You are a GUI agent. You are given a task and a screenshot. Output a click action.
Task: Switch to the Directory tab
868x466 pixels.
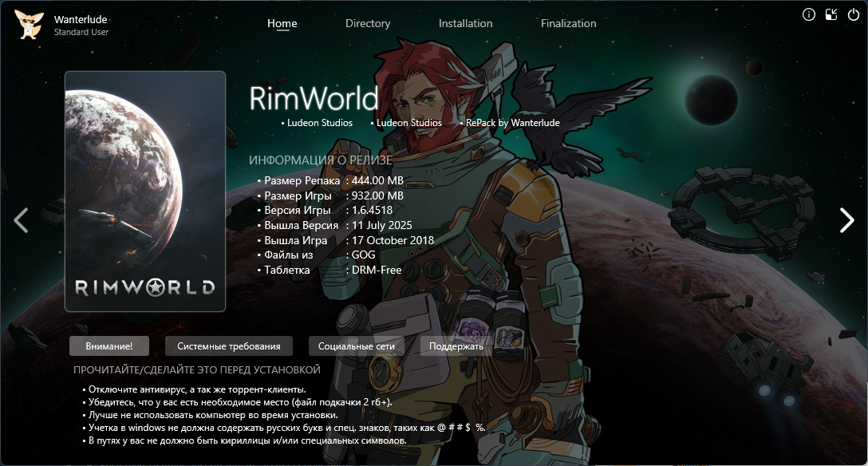368,23
